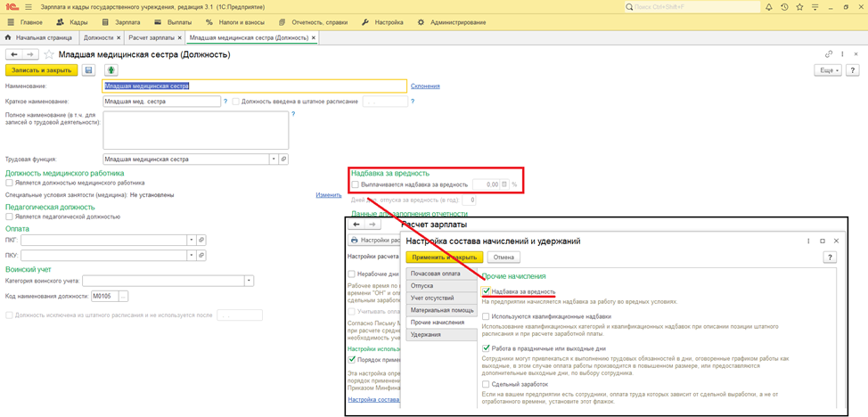Uncheck Работа в праздничные или выходные дни
The width and height of the screenshot is (868, 417).
pyautogui.click(x=486, y=348)
